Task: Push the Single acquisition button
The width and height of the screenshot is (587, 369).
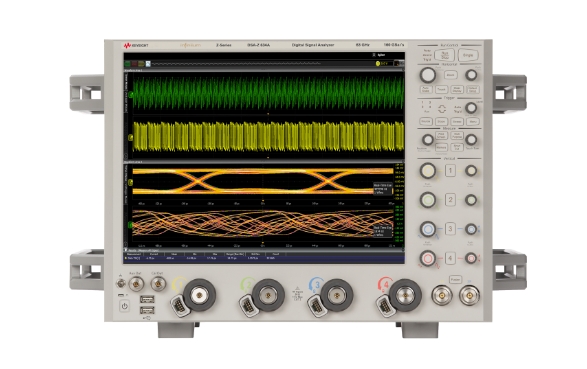Action: 468,55
